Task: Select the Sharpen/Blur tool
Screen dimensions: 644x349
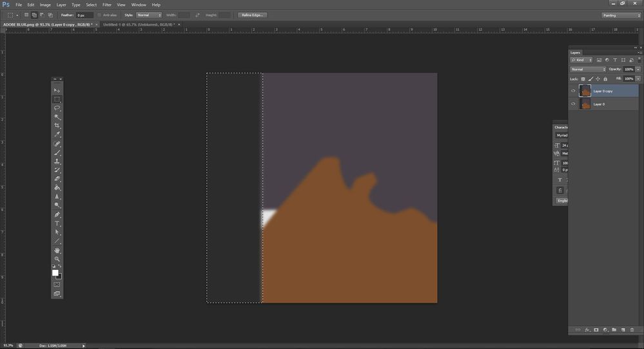Action: (x=57, y=197)
